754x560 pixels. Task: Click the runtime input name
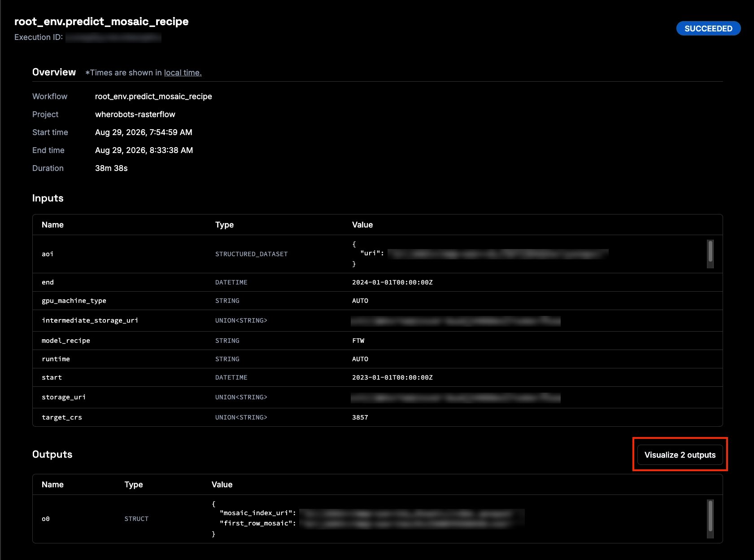(56, 359)
